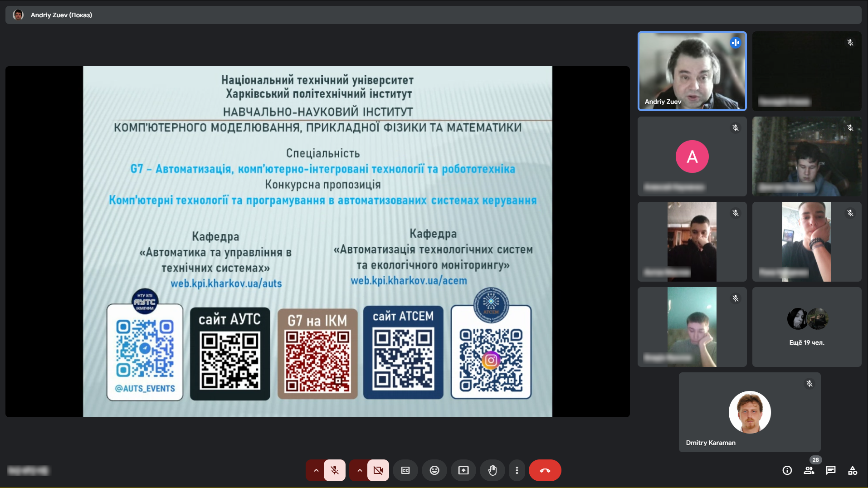This screenshot has height=488, width=868.
Task: Click the present screen button
Action: [463, 470]
